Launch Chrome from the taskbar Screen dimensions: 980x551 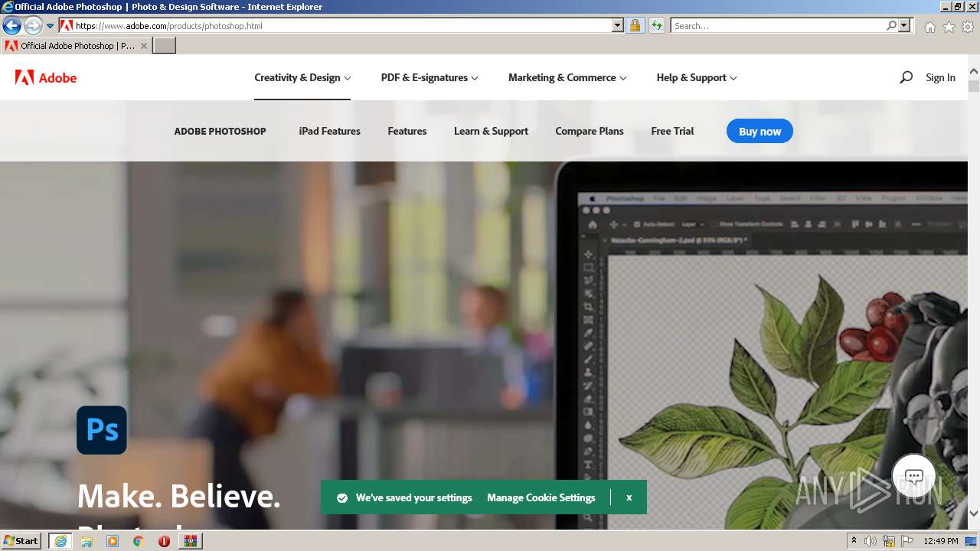pyautogui.click(x=138, y=541)
